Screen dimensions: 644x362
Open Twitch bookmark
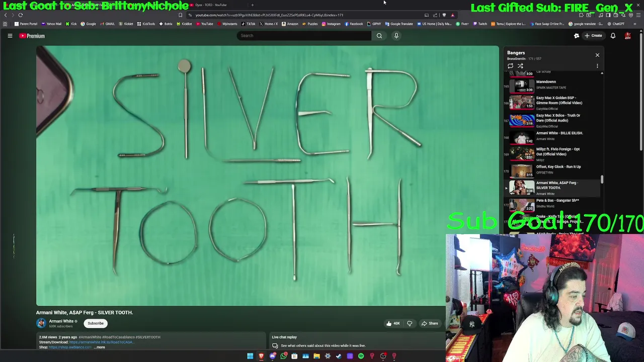coord(480,24)
